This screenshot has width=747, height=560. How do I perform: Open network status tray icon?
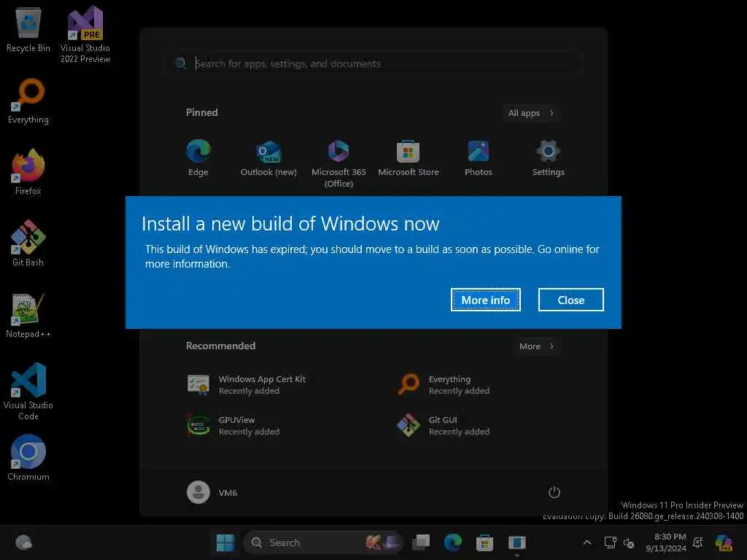point(611,542)
